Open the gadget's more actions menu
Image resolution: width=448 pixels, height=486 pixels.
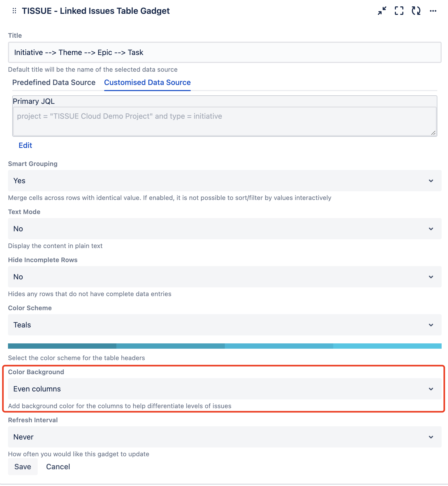433,11
